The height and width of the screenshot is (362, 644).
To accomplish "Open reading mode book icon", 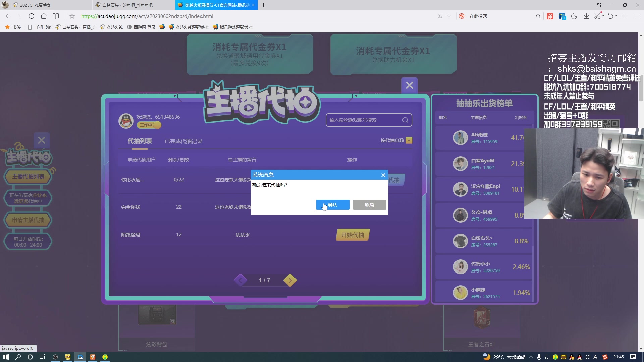I will (x=56, y=16).
